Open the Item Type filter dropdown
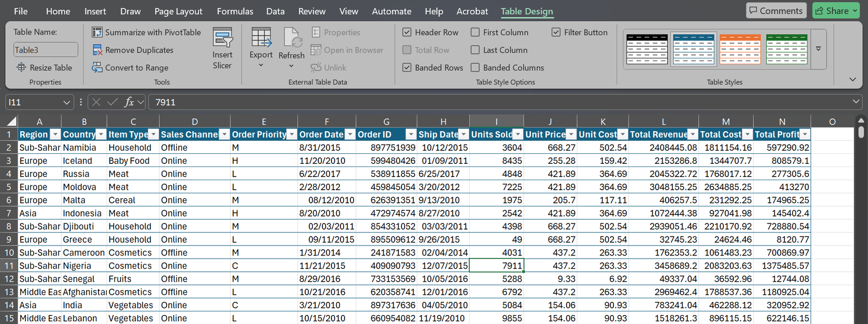 point(153,134)
